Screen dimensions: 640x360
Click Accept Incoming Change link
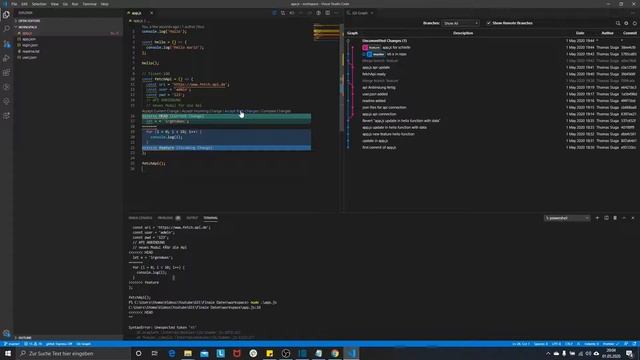coord(202,111)
